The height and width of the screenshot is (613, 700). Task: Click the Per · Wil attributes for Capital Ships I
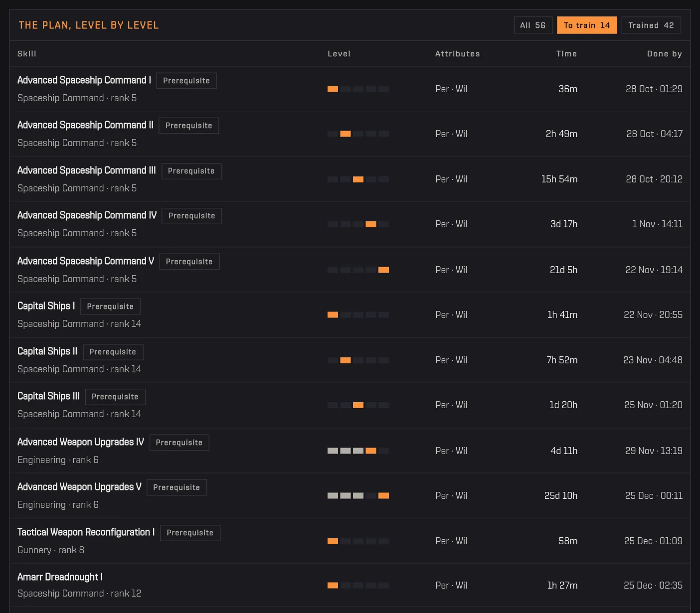tap(451, 315)
